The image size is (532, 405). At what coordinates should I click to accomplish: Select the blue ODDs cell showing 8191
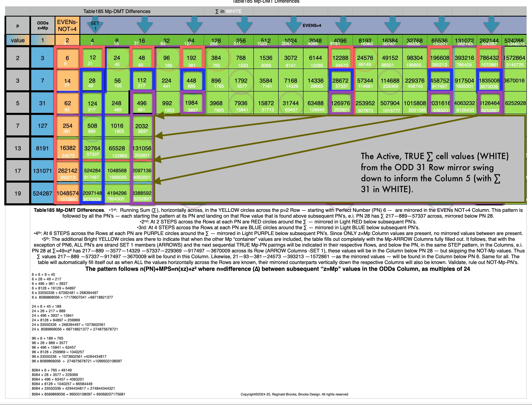pyautogui.click(x=42, y=148)
